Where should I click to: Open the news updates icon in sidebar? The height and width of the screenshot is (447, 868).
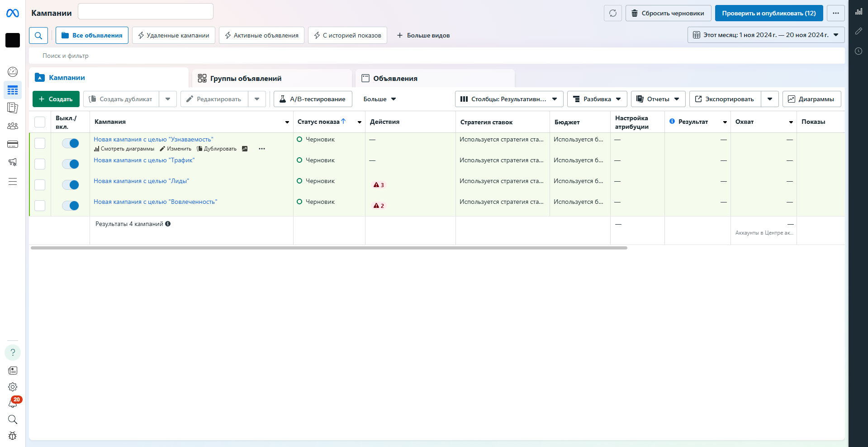(x=13, y=371)
